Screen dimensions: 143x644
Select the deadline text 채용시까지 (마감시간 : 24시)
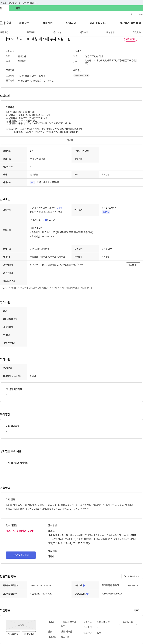(20, 531)
